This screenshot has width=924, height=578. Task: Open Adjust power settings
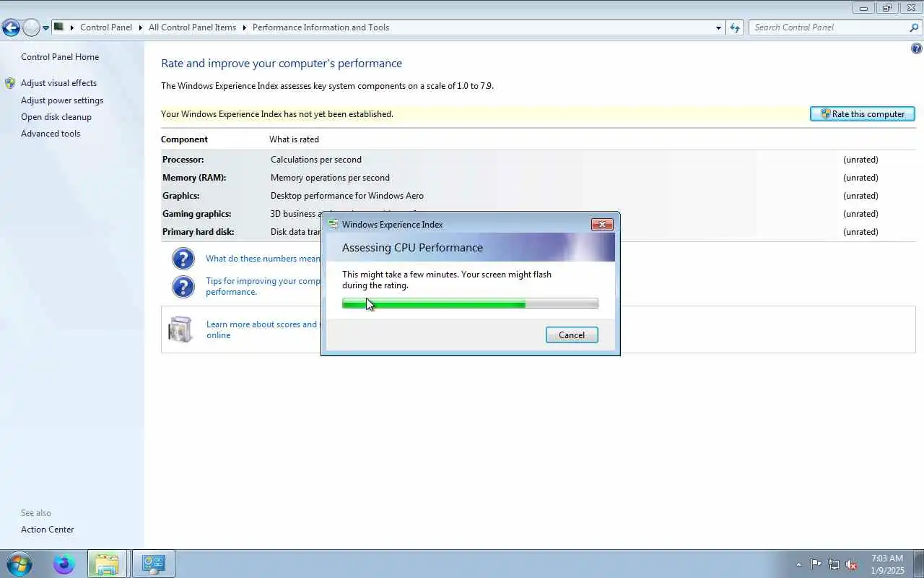point(62,100)
